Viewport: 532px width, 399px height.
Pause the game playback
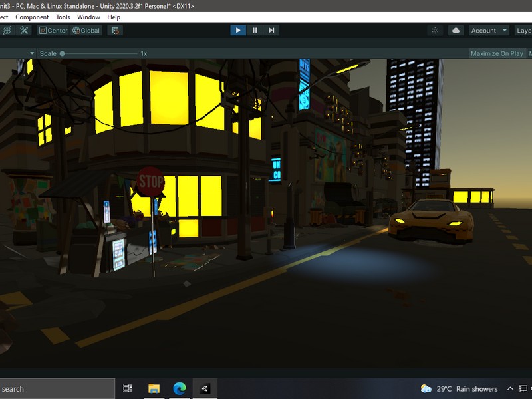point(255,30)
